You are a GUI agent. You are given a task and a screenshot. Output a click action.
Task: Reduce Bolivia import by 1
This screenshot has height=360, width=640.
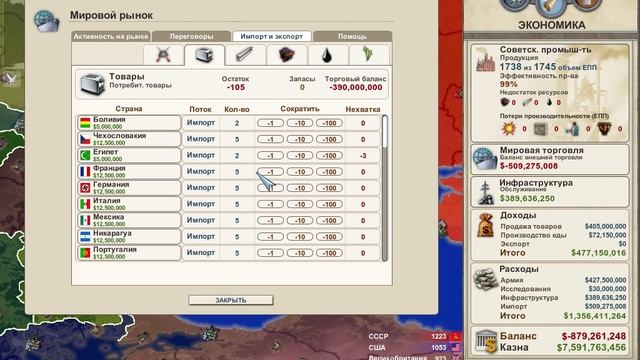[x=270, y=123]
